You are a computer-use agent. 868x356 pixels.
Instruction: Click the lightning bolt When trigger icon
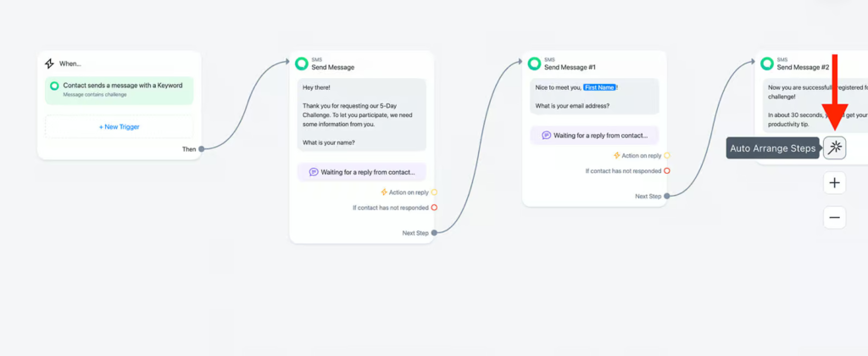click(x=49, y=64)
